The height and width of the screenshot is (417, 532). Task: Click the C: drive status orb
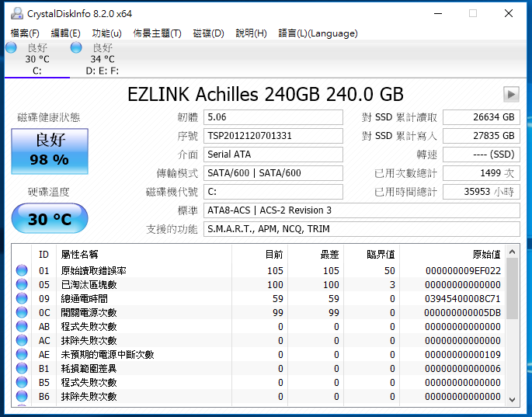pos(11,47)
